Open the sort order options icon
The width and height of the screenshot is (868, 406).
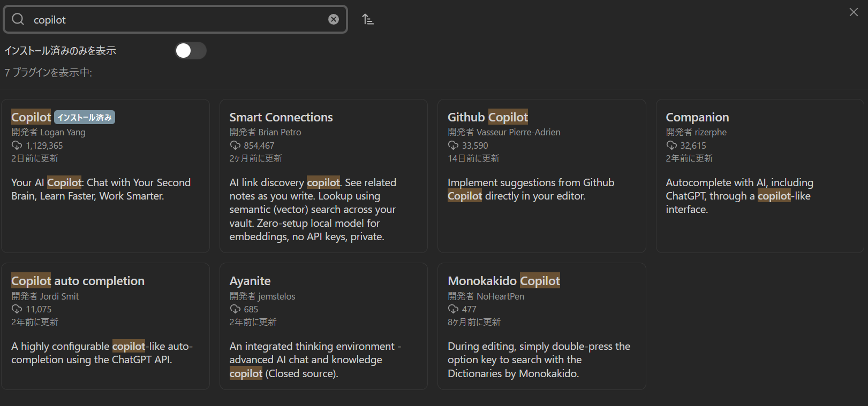click(368, 19)
